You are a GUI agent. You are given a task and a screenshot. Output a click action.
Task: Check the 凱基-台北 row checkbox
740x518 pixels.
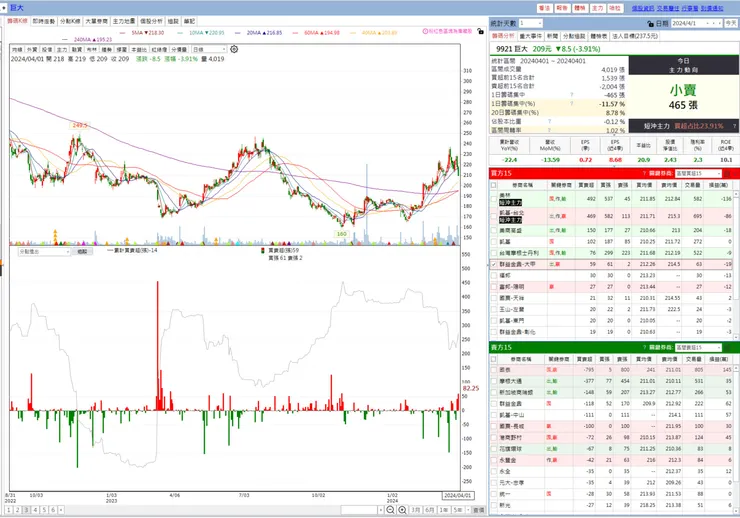pyautogui.click(x=494, y=216)
